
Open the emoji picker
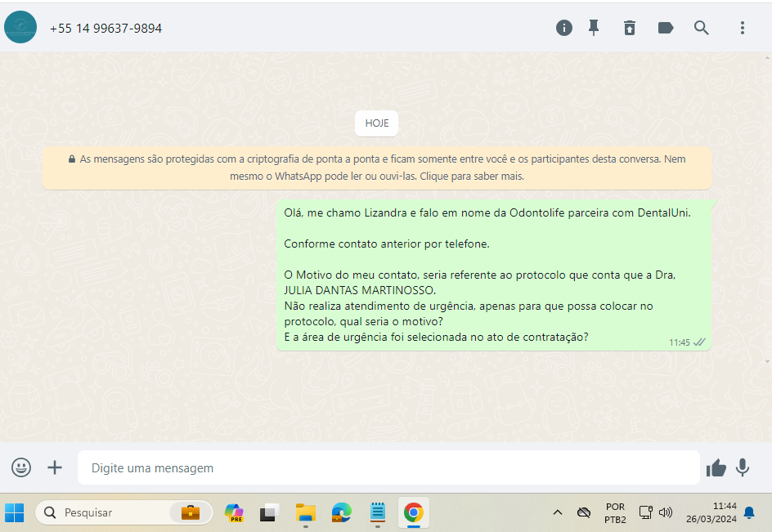coord(21,467)
